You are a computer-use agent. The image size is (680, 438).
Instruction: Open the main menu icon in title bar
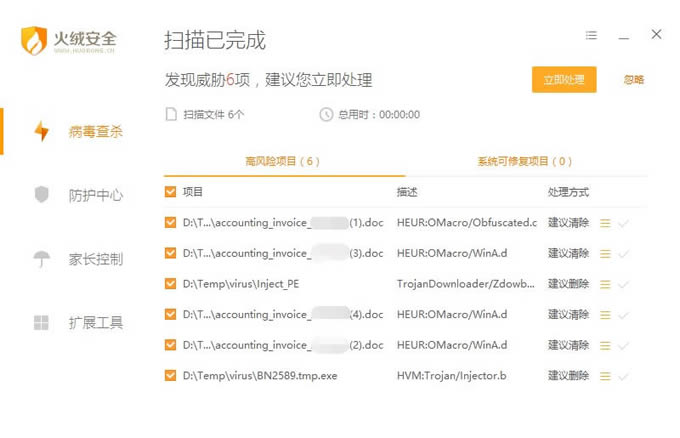(591, 35)
